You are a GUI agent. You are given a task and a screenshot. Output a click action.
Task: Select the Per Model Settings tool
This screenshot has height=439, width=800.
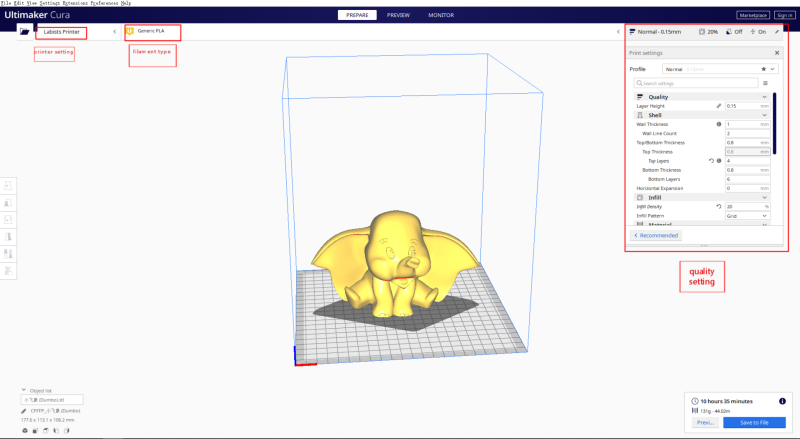tap(8, 253)
